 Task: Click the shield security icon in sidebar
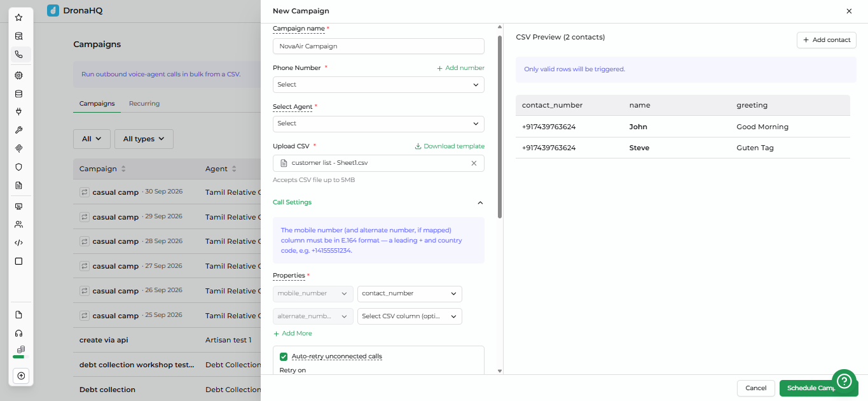pyautogui.click(x=18, y=167)
